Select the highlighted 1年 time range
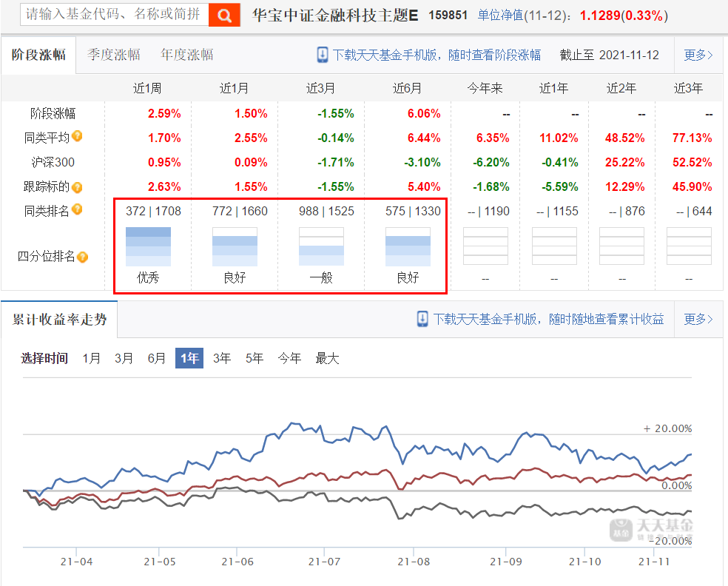The width and height of the screenshot is (728, 586). point(189,358)
